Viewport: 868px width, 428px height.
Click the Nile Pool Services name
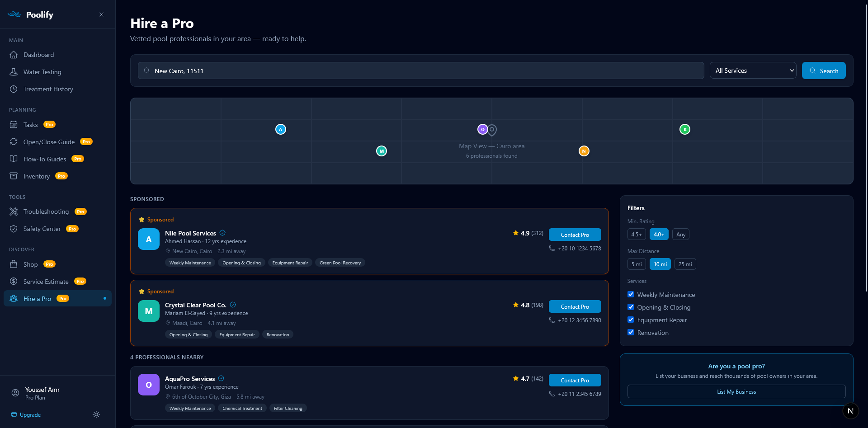190,233
